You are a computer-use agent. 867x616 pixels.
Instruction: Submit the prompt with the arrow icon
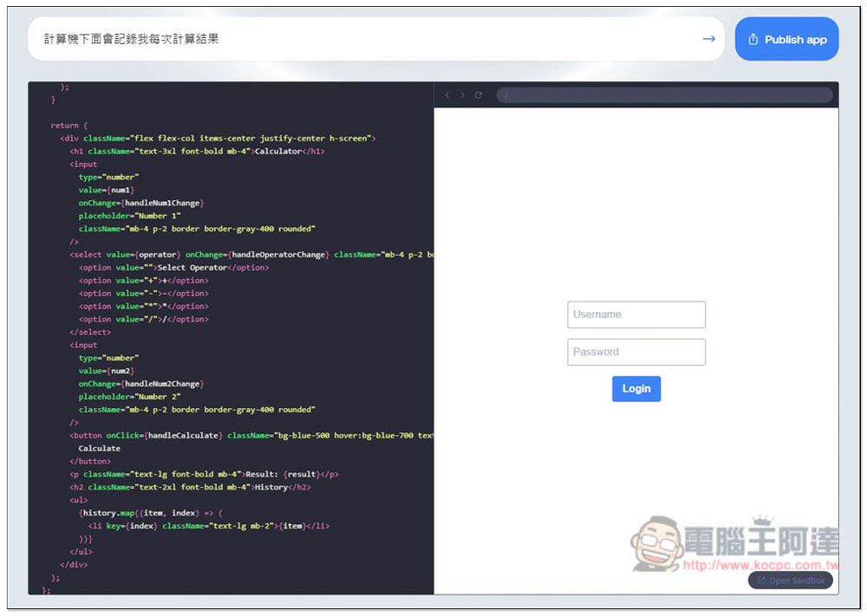pyautogui.click(x=708, y=39)
